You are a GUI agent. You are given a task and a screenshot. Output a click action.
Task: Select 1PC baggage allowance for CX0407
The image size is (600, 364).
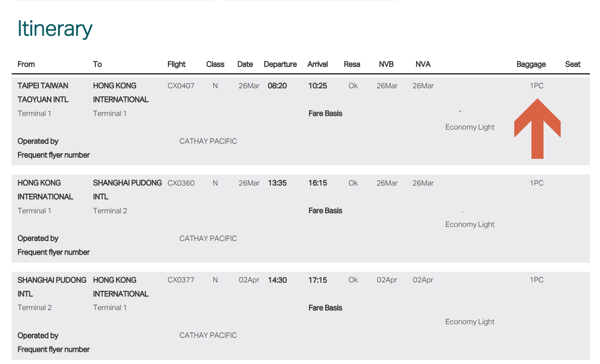pyautogui.click(x=536, y=86)
